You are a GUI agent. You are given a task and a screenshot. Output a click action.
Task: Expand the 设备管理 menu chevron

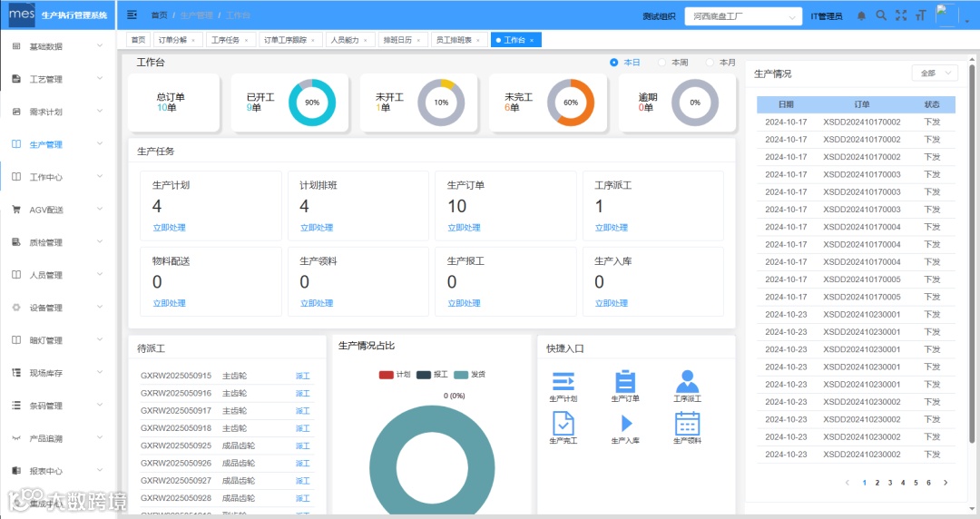(x=100, y=307)
